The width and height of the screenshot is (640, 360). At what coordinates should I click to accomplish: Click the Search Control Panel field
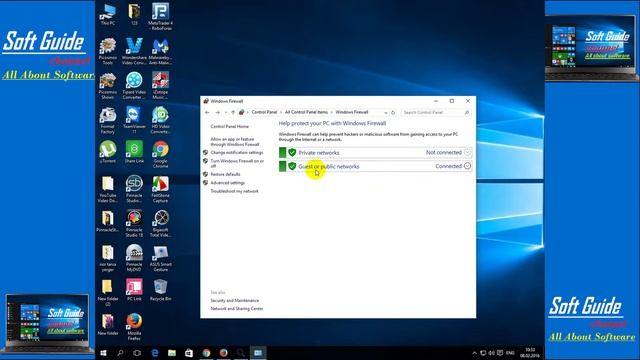coord(436,112)
